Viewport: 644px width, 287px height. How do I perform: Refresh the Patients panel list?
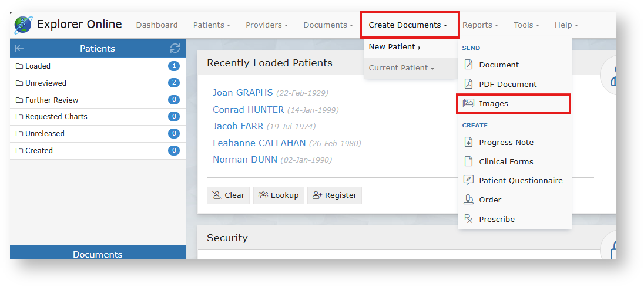[x=175, y=48]
